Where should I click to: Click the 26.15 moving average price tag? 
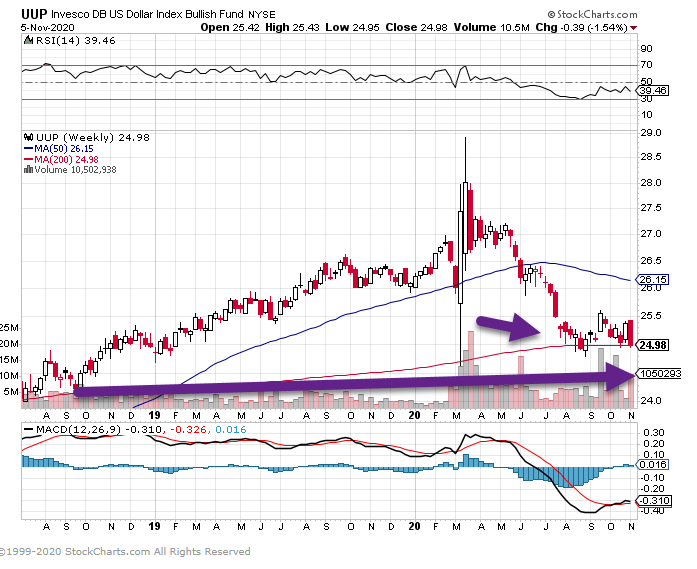(x=653, y=280)
